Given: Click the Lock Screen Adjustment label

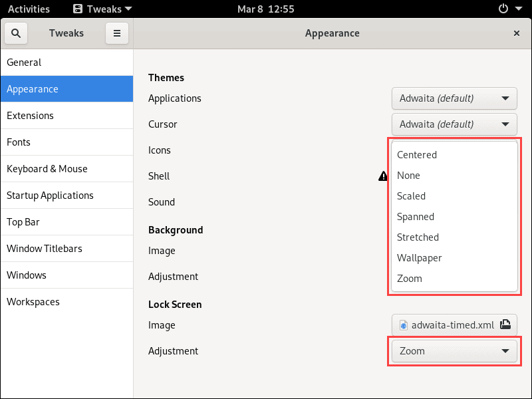Looking at the screenshot, I should [174, 351].
